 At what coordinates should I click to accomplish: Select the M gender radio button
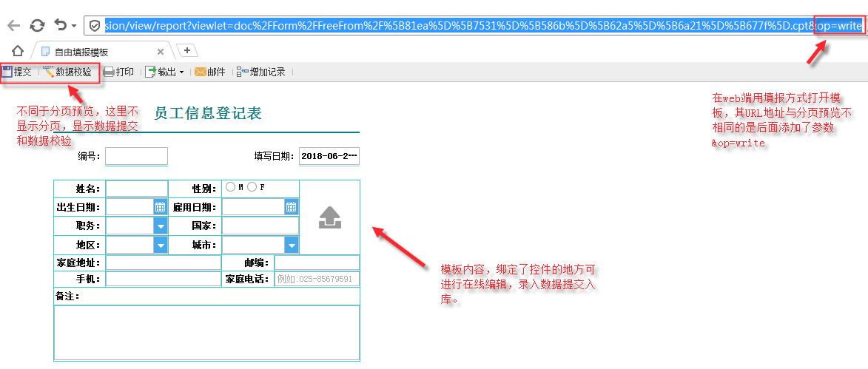coord(230,188)
